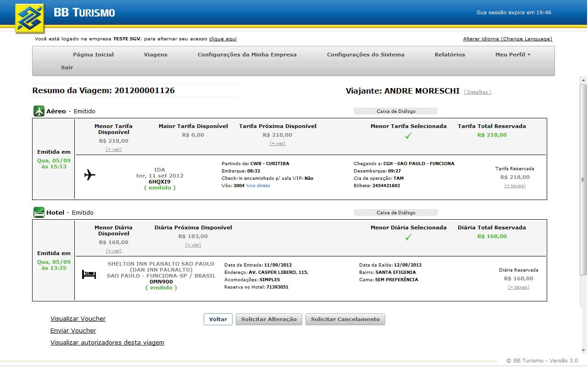Viewport: 588px width, 367px height.
Task: Click the green airplane Aéreo section icon
Action: tap(39, 111)
